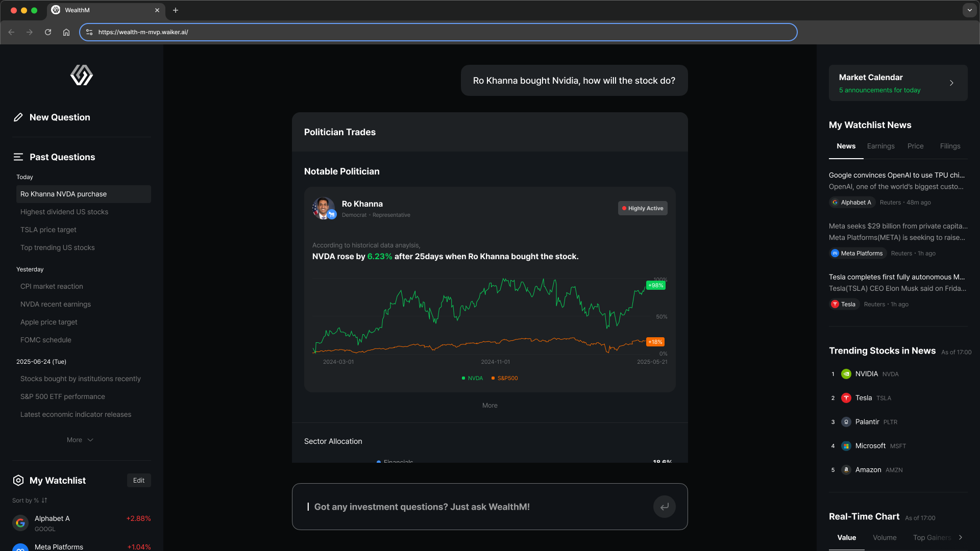Click the New Question pencil icon
Screen dimensions: 980x551
tap(18, 117)
